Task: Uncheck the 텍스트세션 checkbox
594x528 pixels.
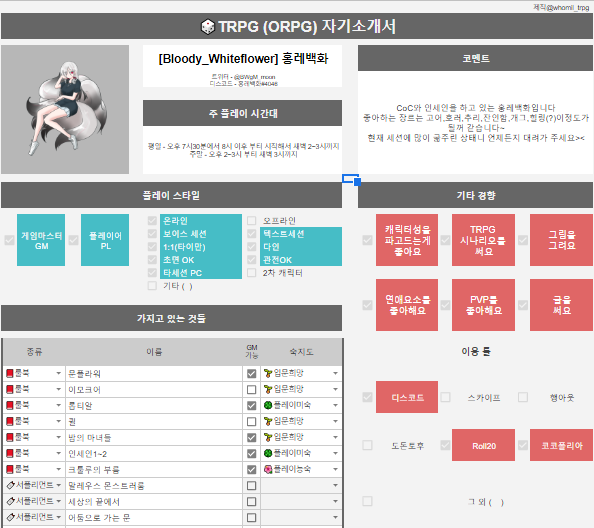Action: pos(252,234)
